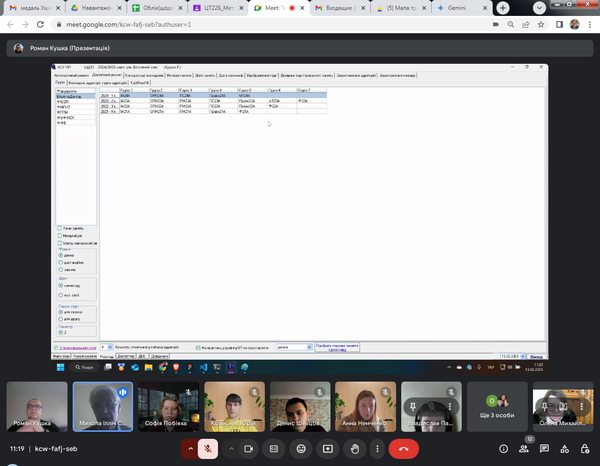Turn on captions in Meet

click(x=275, y=449)
